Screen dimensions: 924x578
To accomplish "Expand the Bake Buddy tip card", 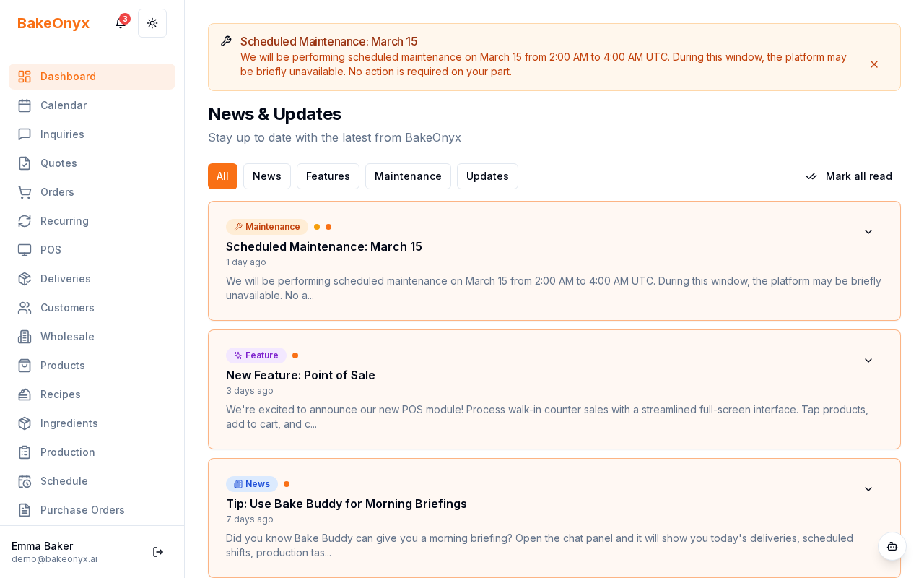I will click(868, 489).
